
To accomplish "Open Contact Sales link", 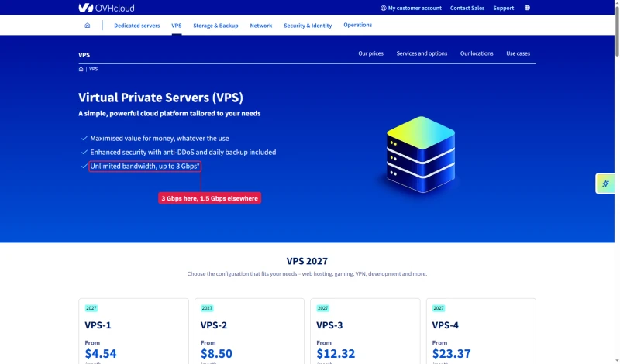I will pyautogui.click(x=467, y=8).
